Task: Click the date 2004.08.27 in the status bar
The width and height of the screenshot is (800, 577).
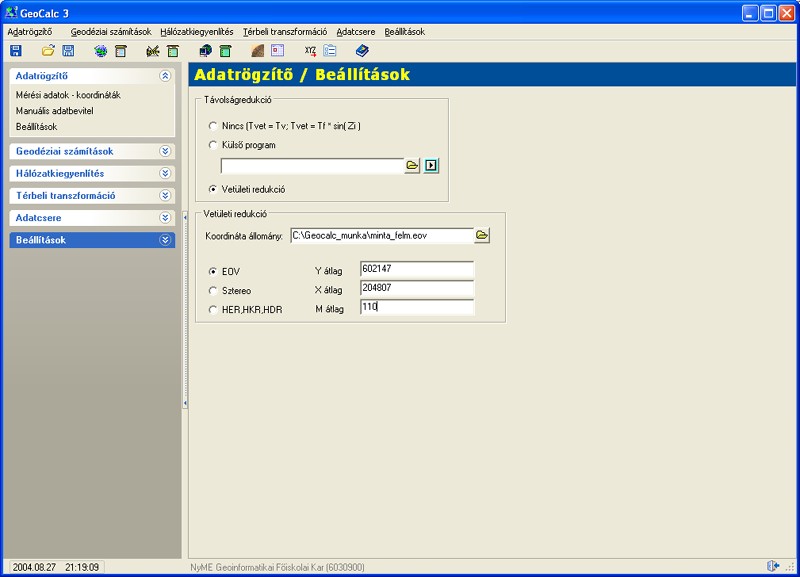Action: (34, 567)
